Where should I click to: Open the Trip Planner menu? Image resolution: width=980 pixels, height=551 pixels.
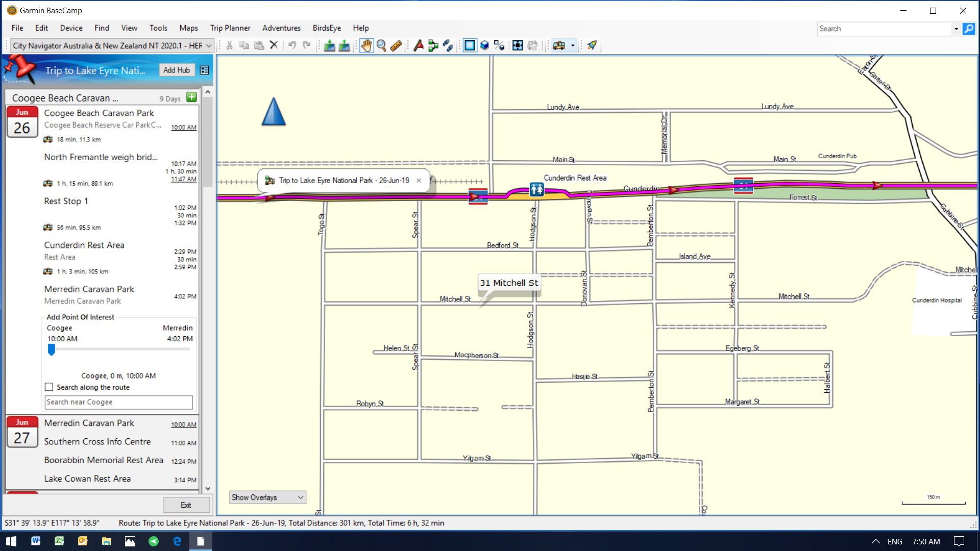pos(230,28)
